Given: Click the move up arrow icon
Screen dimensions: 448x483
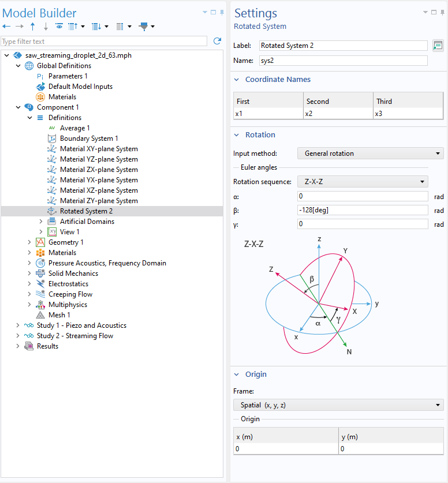Looking at the screenshot, I should (x=33, y=27).
